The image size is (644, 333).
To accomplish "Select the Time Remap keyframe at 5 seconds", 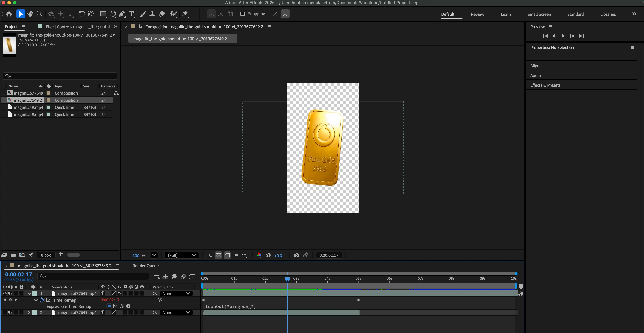I will (359, 300).
